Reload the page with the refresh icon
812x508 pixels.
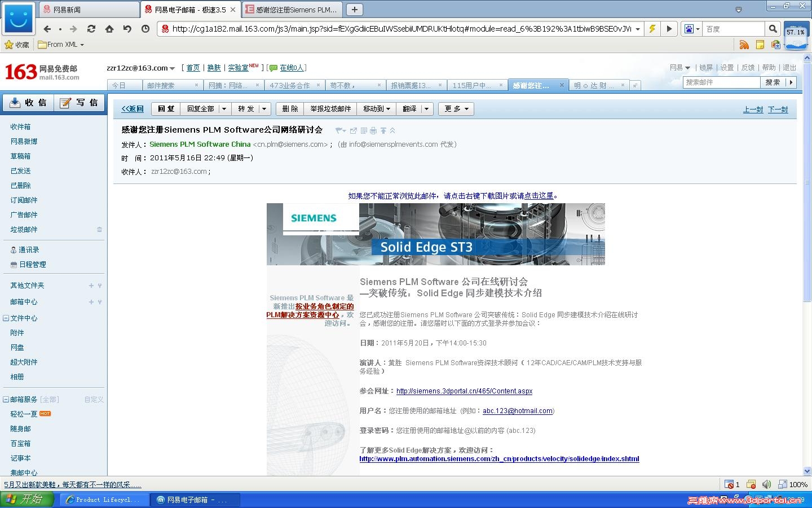click(x=91, y=29)
